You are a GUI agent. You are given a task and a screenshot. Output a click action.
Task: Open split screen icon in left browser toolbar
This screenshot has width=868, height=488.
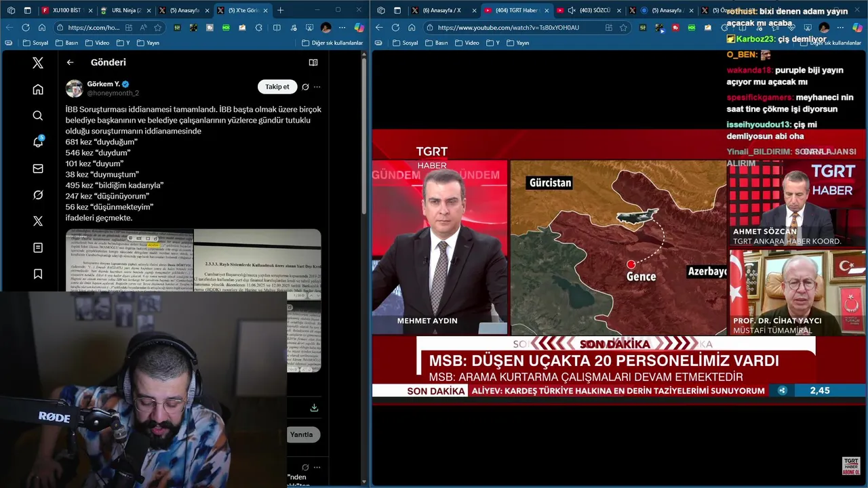point(277,28)
